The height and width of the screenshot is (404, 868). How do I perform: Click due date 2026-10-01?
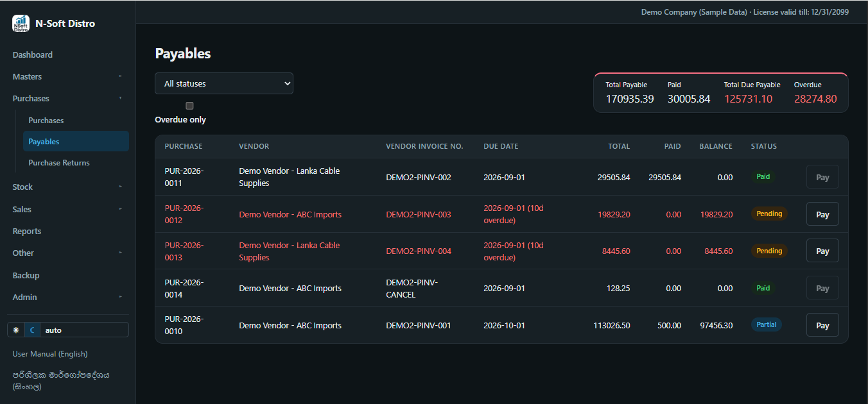pos(504,325)
